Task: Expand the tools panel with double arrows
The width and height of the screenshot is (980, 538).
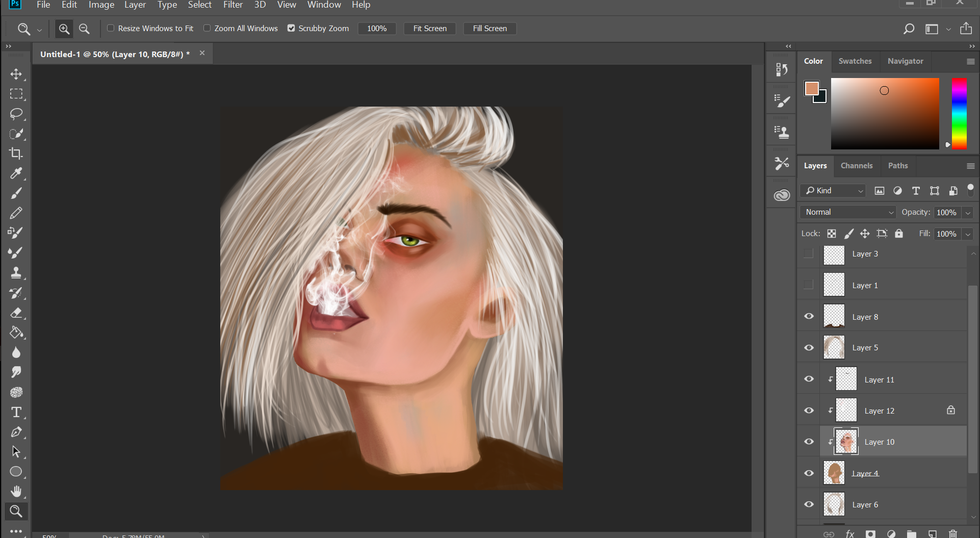Action: [x=9, y=46]
